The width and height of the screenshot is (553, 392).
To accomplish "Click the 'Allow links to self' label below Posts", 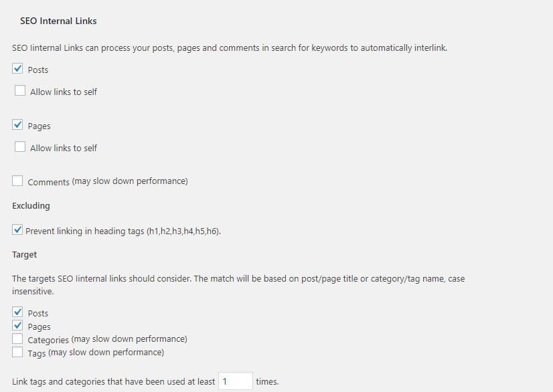I will [x=64, y=92].
